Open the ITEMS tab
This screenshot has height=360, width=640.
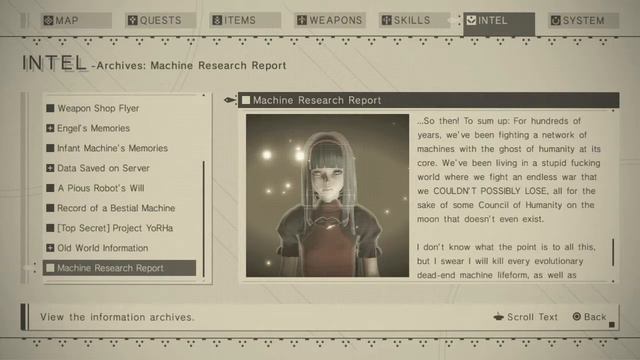coord(245,20)
